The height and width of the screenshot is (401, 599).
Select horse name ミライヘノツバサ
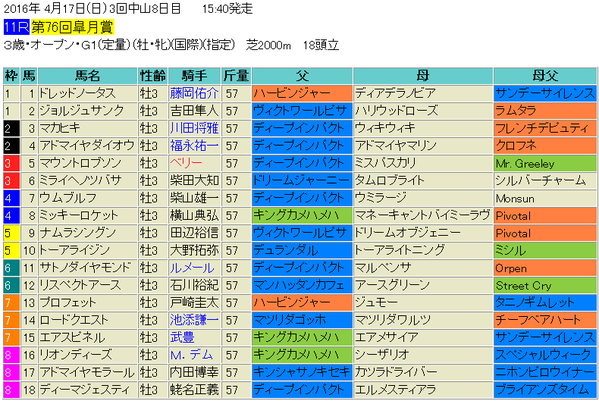pos(81,181)
